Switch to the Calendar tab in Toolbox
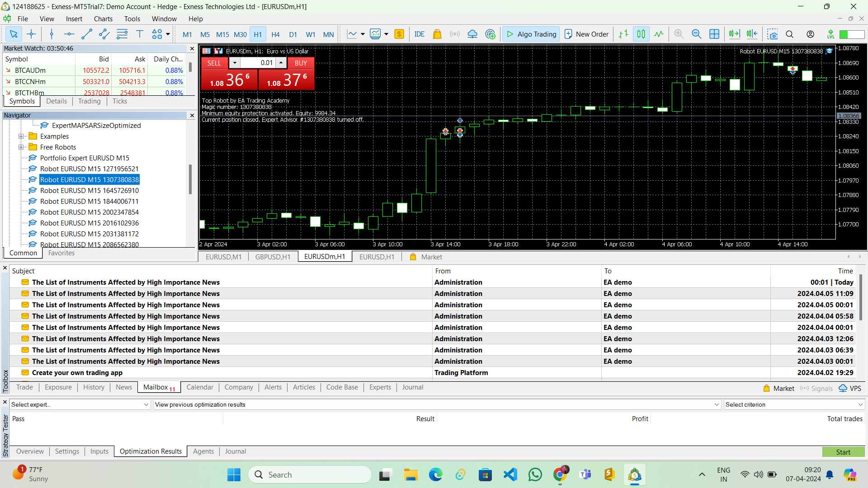Screen dimensions: 868x488 tap(199, 387)
